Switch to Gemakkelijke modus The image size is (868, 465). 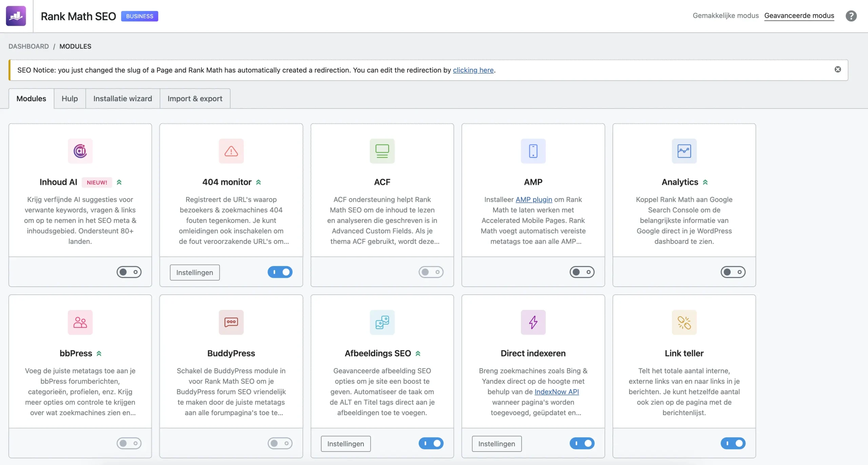pyautogui.click(x=726, y=16)
